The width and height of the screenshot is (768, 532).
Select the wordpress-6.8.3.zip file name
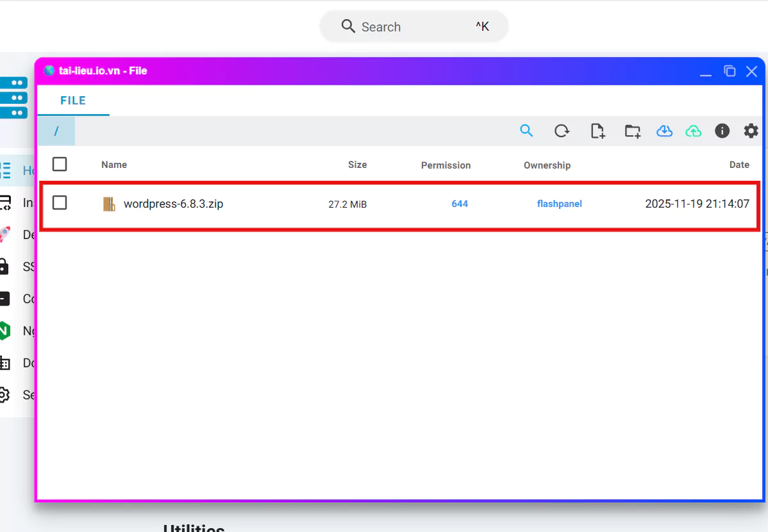pos(173,204)
